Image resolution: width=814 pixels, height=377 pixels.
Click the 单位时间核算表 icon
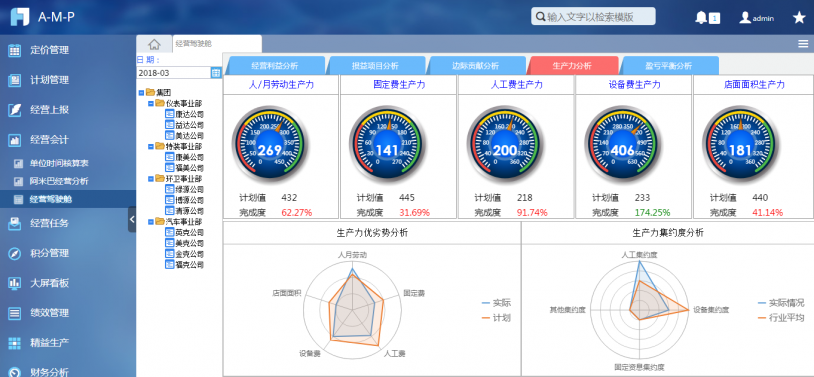[18, 164]
